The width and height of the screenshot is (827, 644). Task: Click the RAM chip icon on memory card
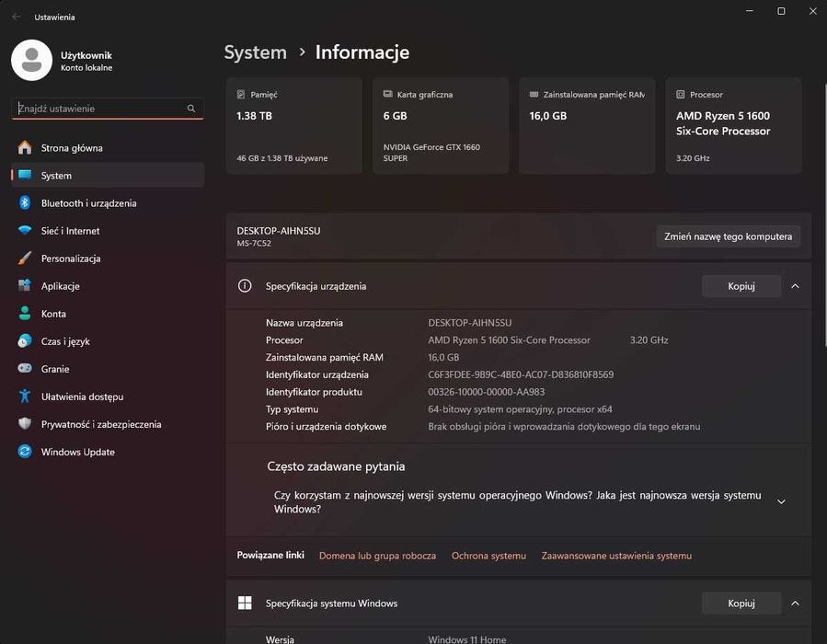click(x=534, y=94)
